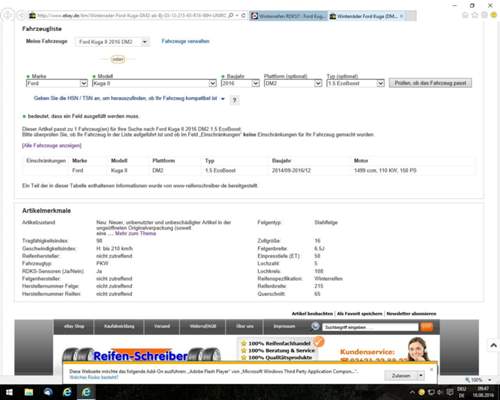Click the question mark help button near HSN/TSN
The width and height of the screenshot is (500, 400).
coord(234,100)
